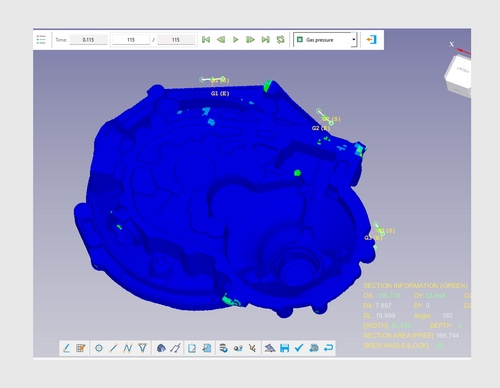Image resolution: width=500 pixels, height=388 pixels.
Task: Click the import arrow with table icon
Action: 314,348
